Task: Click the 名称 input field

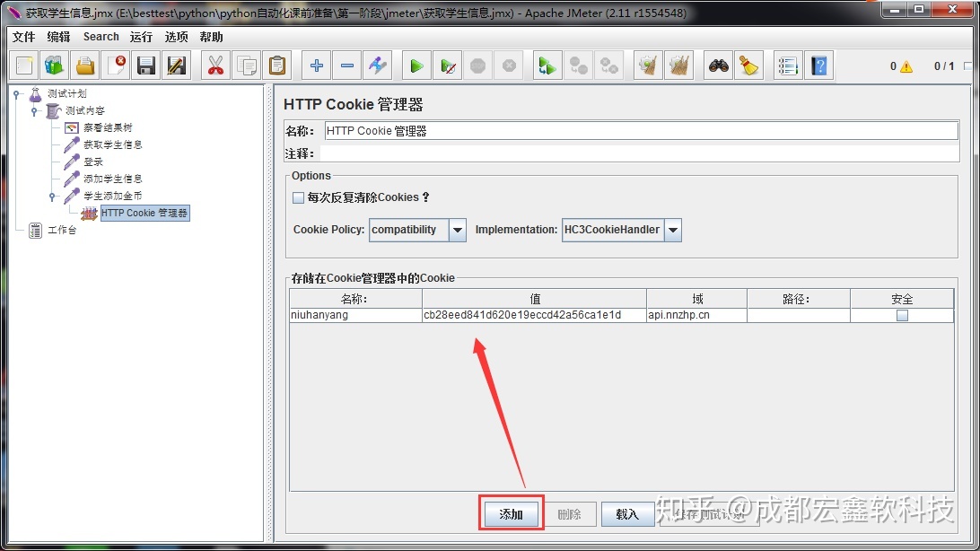Action: (x=642, y=130)
